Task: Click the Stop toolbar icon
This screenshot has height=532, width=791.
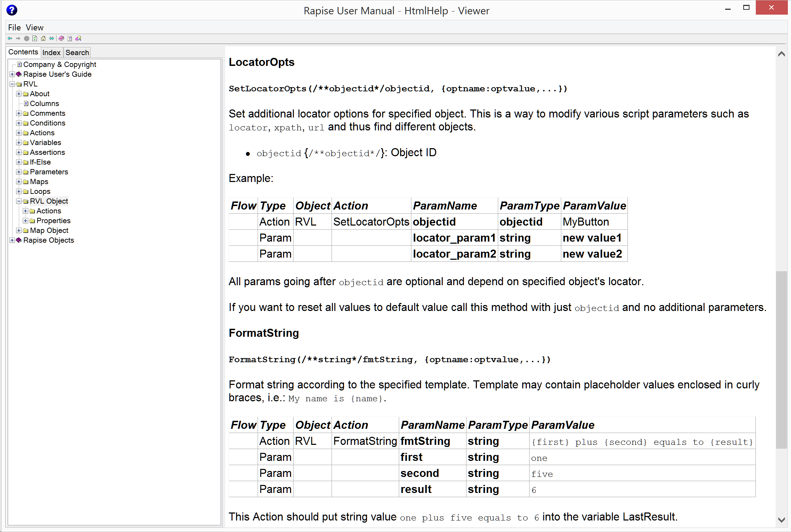Action: coord(26,38)
